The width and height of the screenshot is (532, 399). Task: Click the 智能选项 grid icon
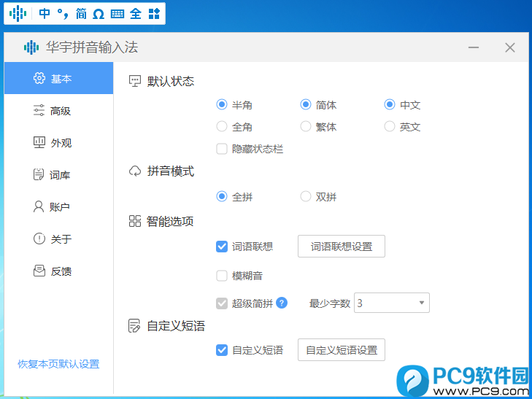(135, 221)
